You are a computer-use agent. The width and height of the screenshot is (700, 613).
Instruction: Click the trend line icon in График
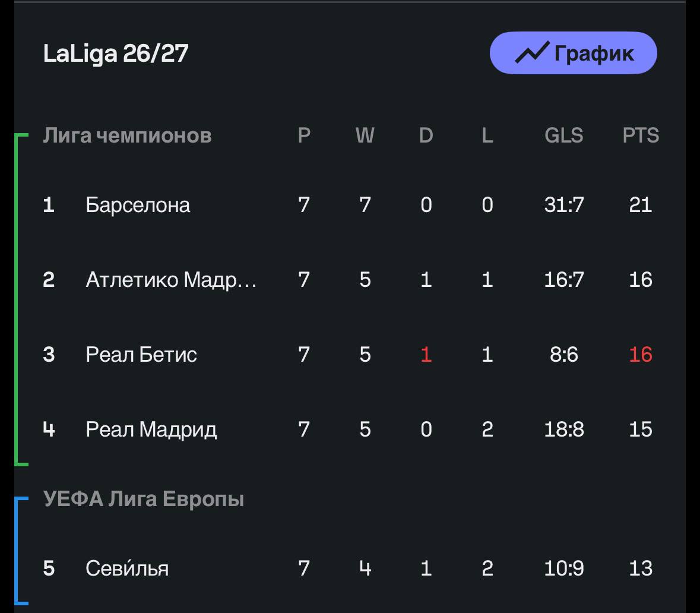tap(532, 53)
